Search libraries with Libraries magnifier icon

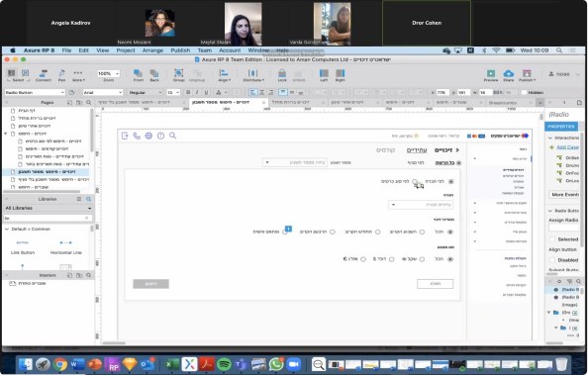pos(88,199)
